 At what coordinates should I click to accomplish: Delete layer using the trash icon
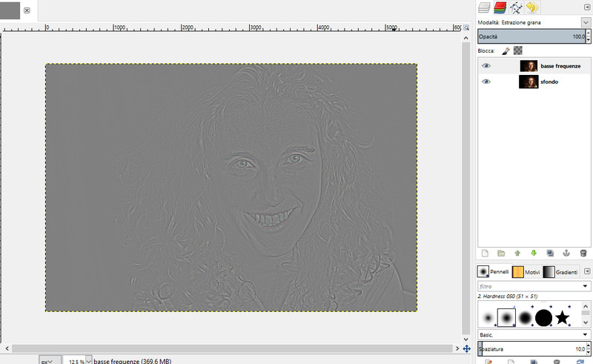[x=583, y=253]
